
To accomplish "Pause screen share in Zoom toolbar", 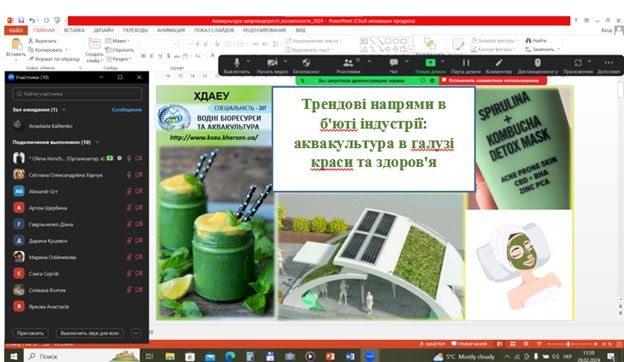I will pyautogui.click(x=466, y=65).
